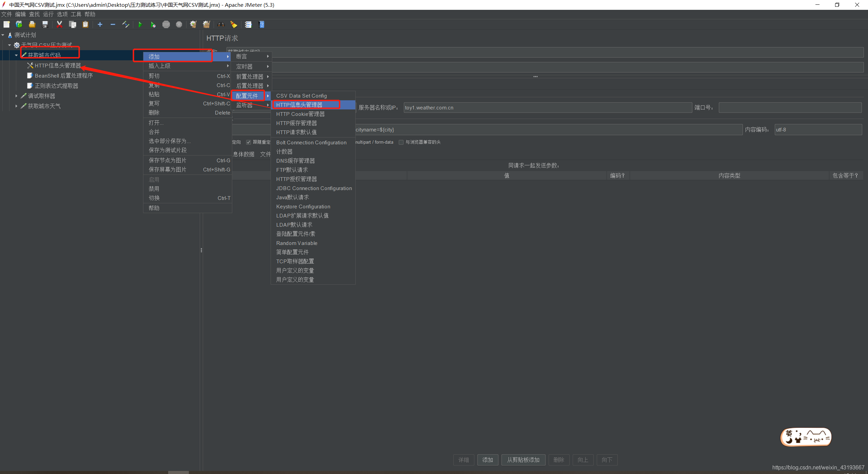Click the Function Helper list icon

(248, 24)
